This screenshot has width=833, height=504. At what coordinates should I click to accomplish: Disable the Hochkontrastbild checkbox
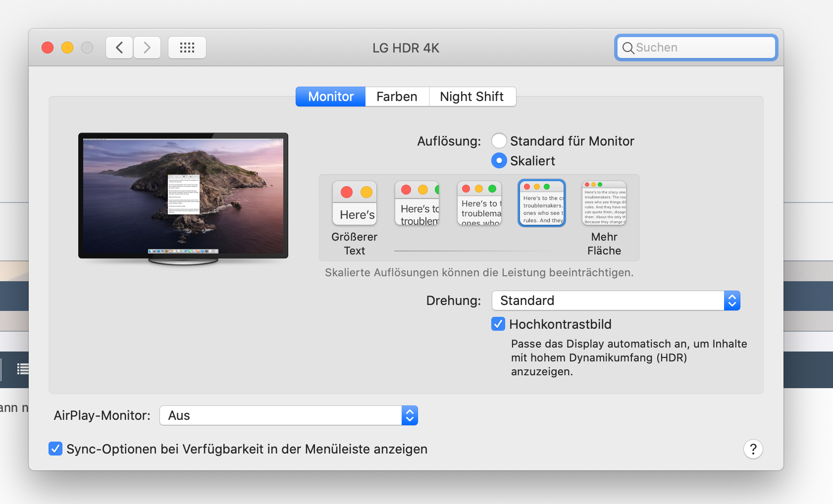point(498,324)
